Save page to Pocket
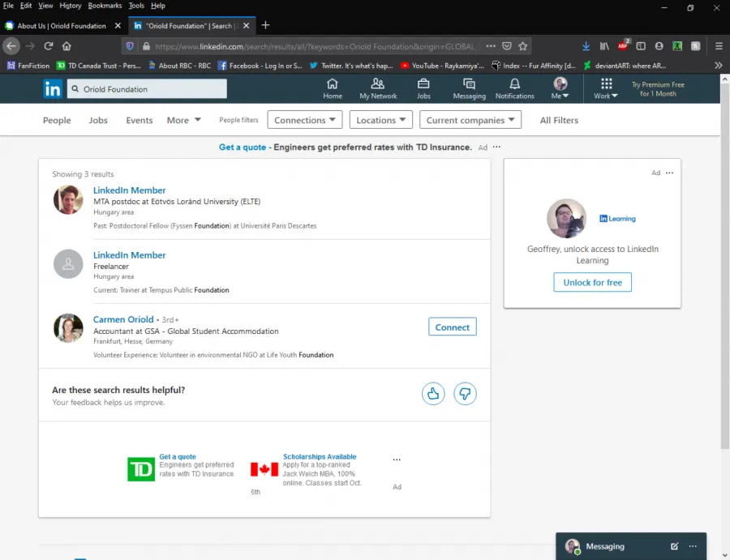Screen dimensions: 730x560 click(507, 46)
